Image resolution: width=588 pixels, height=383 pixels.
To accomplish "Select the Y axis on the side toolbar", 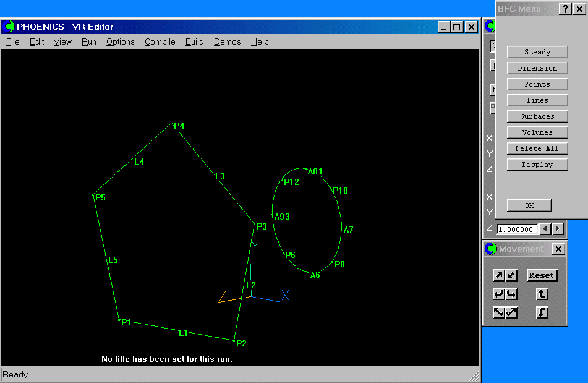I will (489, 153).
